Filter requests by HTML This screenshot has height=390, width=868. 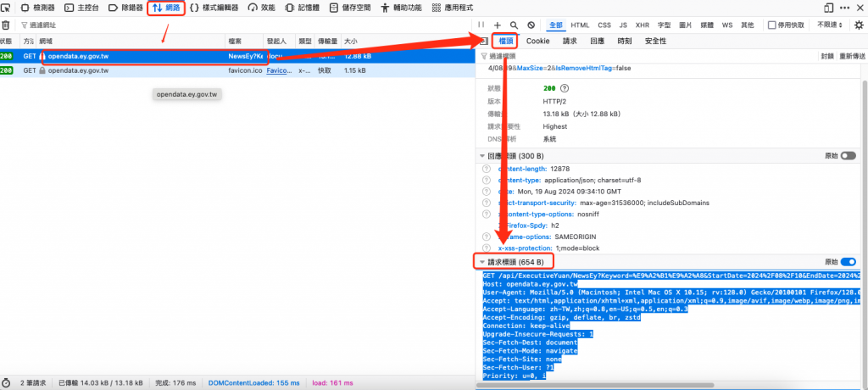(x=580, y=25)
